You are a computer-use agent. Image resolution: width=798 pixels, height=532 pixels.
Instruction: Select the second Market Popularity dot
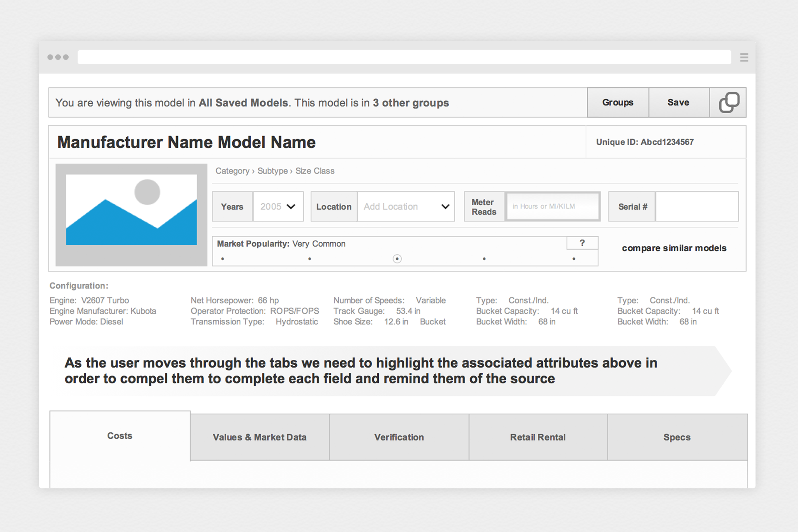(310, 259)
